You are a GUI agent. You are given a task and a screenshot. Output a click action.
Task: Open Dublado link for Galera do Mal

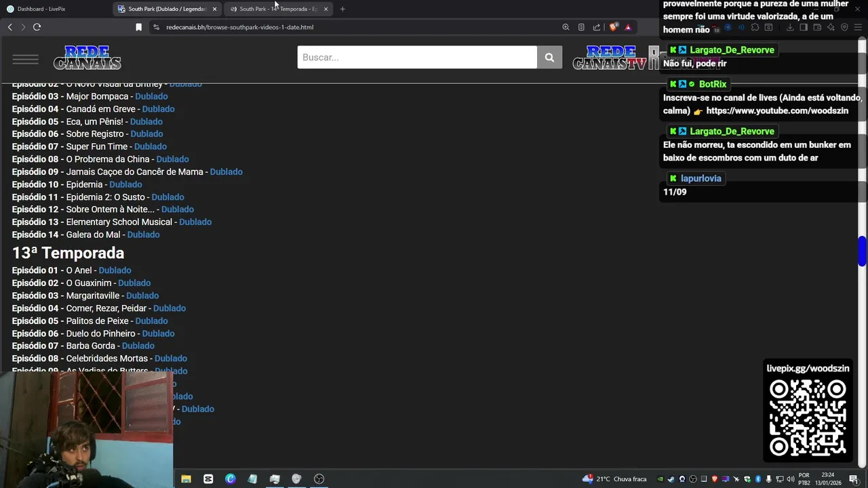[x=143, y=235]
